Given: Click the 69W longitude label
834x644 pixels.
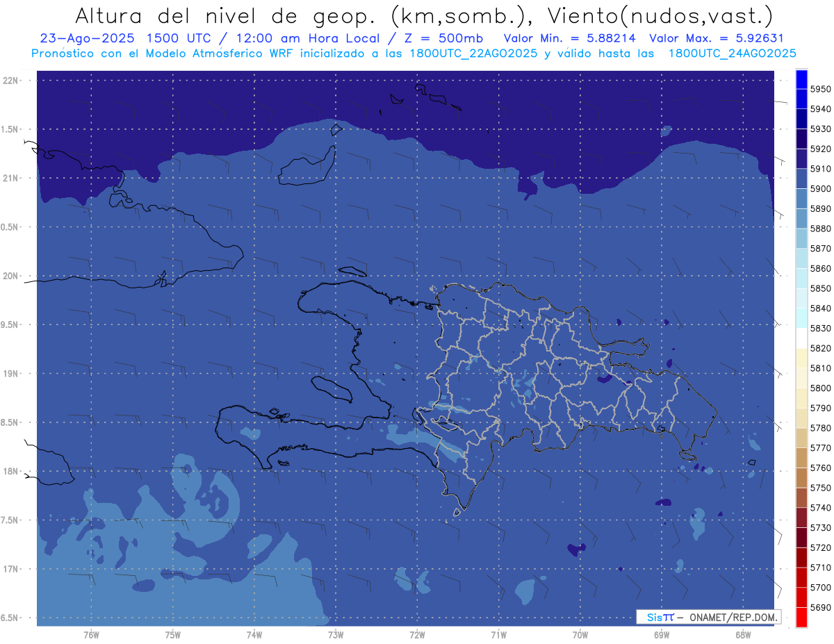Looking at the screenshot, I should (x=662, y=635).
